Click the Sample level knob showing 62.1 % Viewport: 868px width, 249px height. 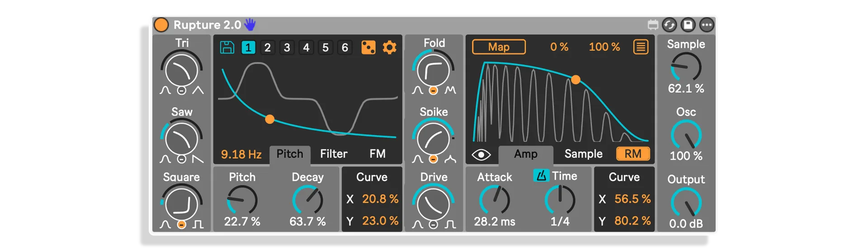pos(686,67)
